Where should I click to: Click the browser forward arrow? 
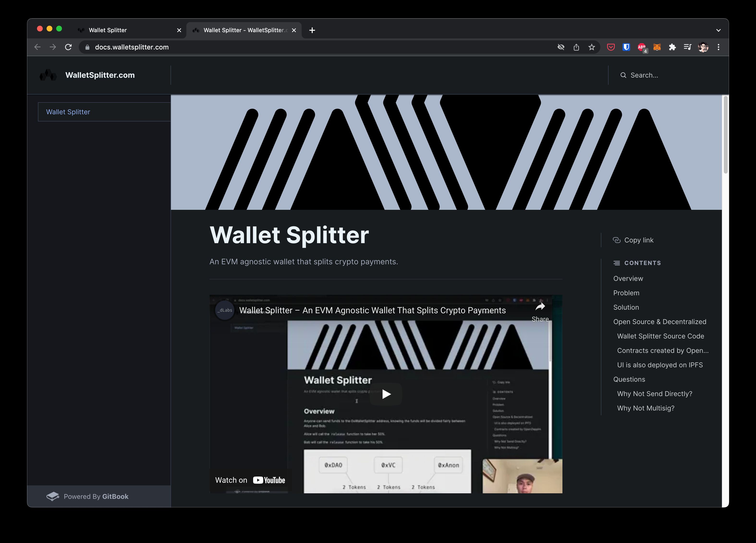click(x=53, y=47)
